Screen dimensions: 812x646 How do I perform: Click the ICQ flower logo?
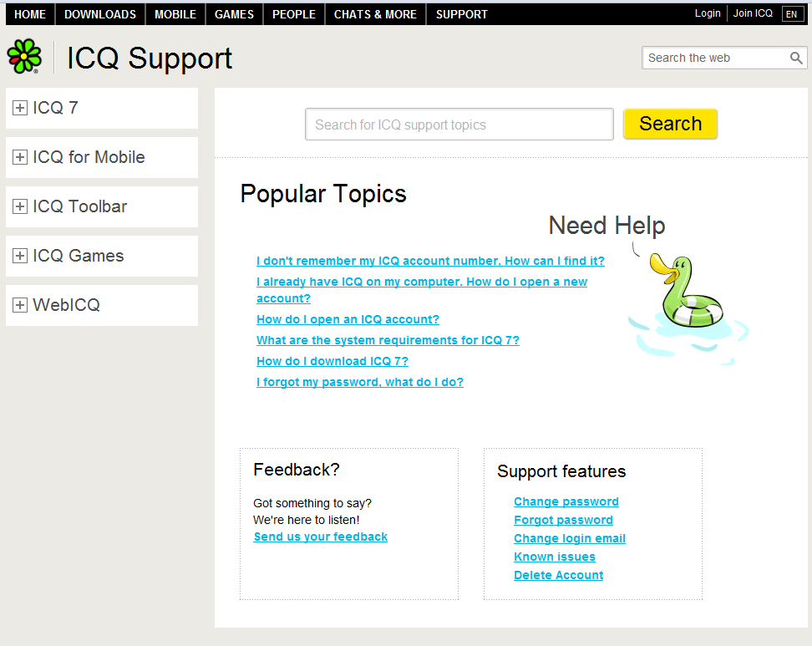pos(24,57)
